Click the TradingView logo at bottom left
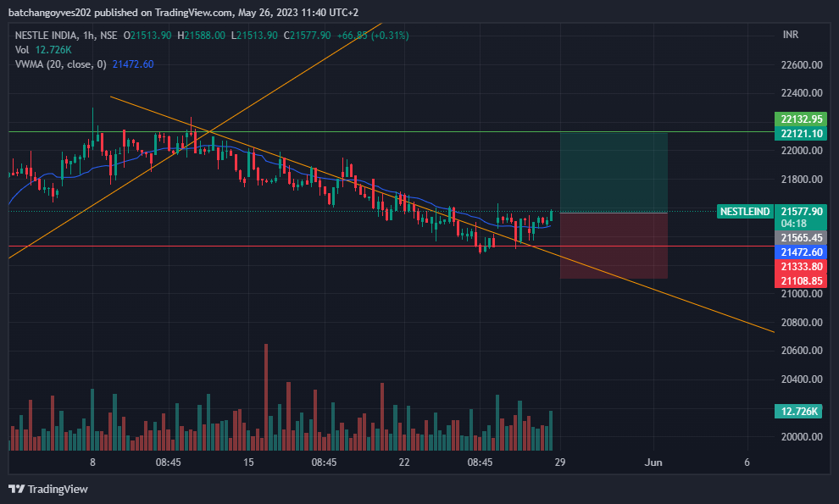The image size is (839, 504). (x=48, y=489)
